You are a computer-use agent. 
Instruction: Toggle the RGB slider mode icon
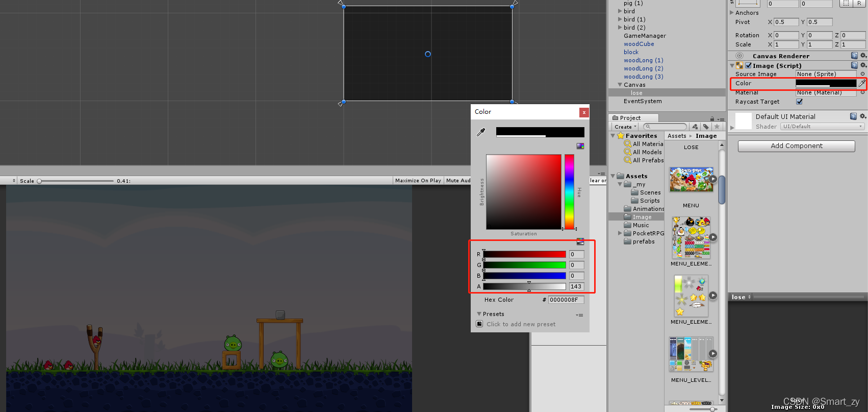pyautogui.click(x=580, y=241)
